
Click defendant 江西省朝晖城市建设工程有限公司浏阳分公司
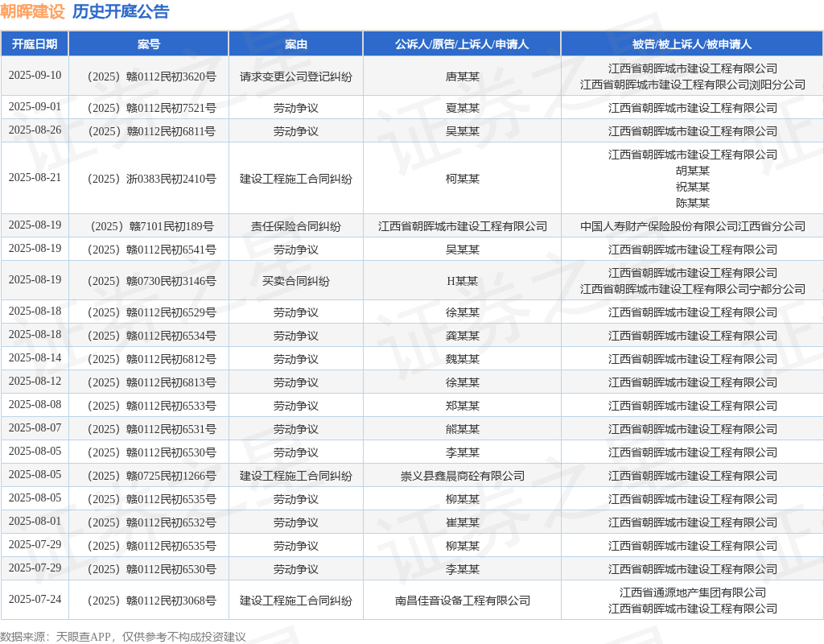click(x=693, y=85)
